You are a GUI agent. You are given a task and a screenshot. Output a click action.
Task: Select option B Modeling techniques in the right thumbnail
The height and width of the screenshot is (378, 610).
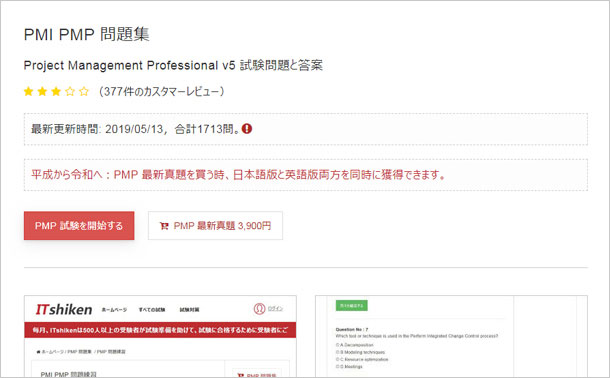click(x=360, y=352)
